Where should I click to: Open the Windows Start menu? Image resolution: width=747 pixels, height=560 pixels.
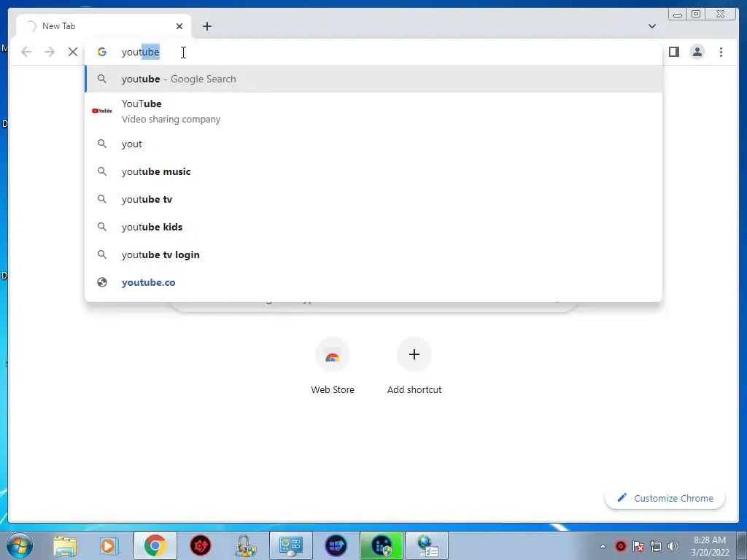[x=19, y=545]
